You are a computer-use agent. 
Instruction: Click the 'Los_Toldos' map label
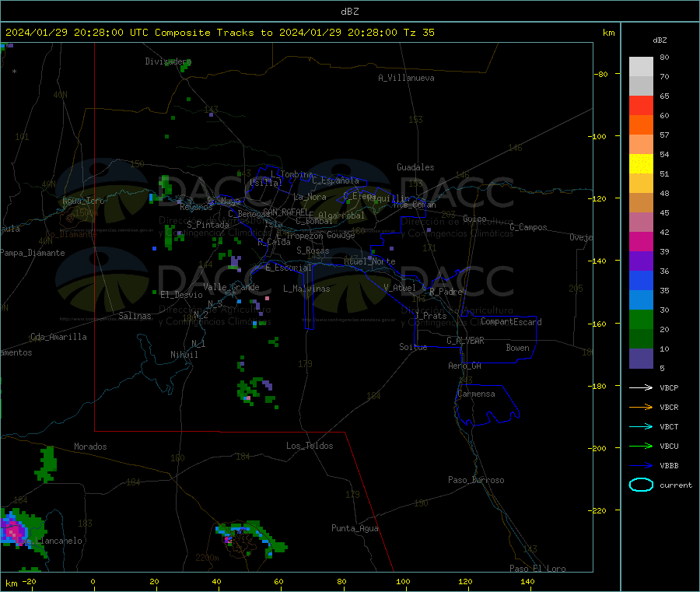310,446
